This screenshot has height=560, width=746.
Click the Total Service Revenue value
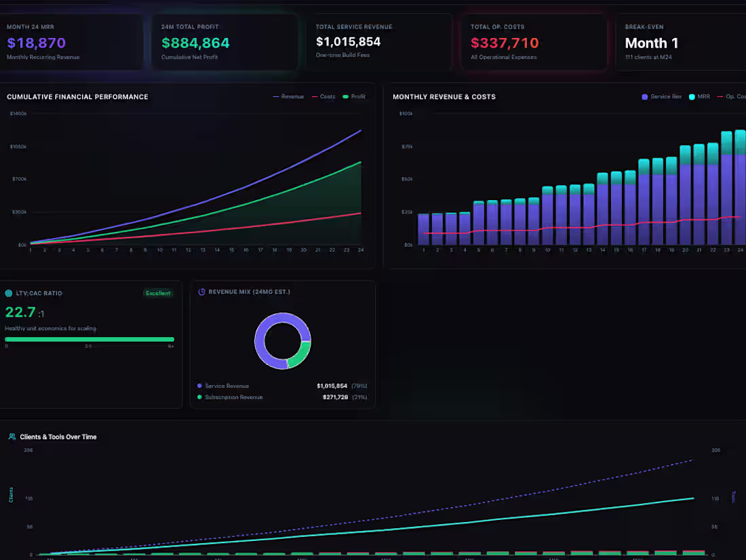(349, 41)
